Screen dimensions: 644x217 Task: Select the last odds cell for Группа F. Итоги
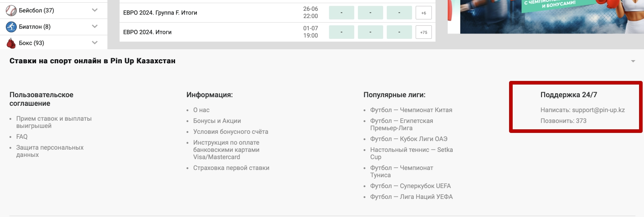399,13
